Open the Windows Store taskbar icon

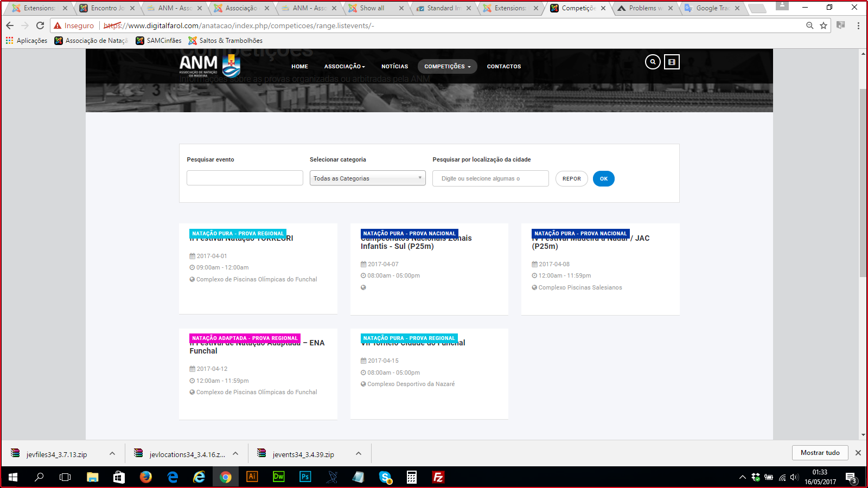click(x=119, y=477)
